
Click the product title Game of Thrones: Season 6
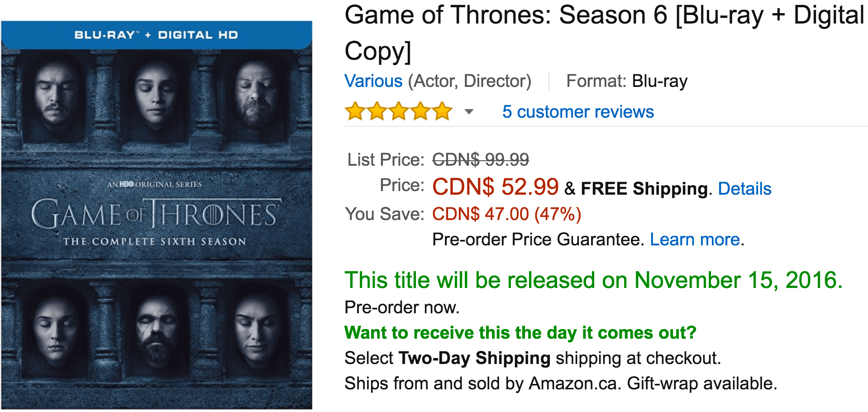[x=604, y=33]
